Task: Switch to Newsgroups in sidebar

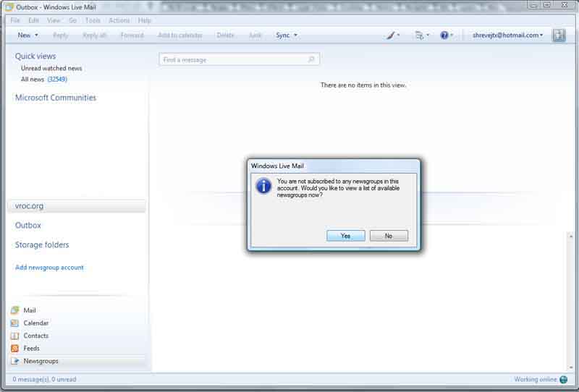Action: tap(41, 361)
